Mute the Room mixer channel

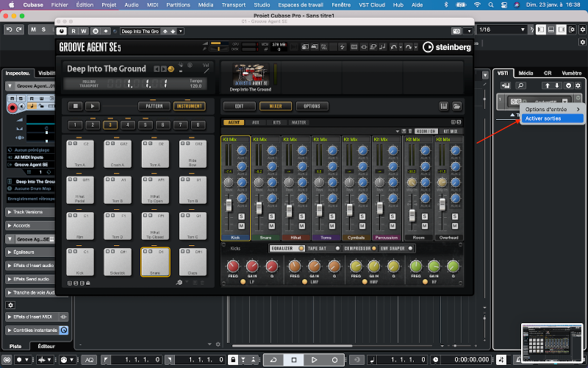click(425, 226)
